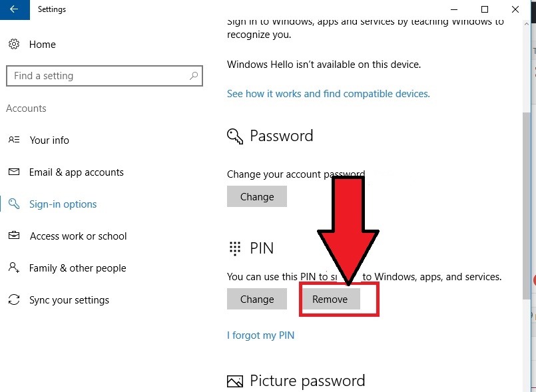Click the back arrow in Settings title bar
The height and width of the screenshot is (392, 536).
15,9
